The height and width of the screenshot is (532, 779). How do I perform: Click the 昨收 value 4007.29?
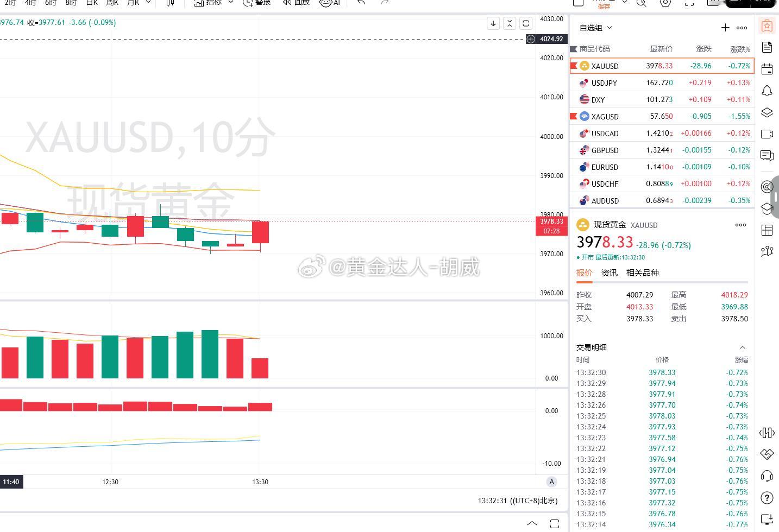pos(640,295)
